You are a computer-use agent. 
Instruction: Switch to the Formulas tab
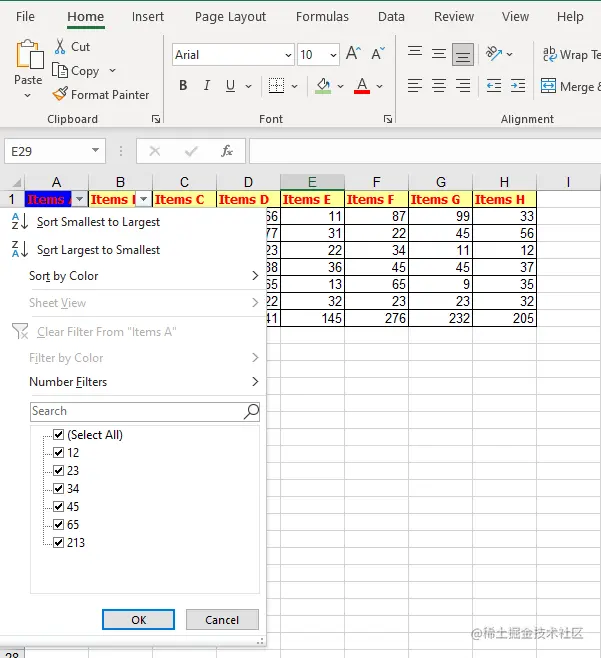coord(322,16)
